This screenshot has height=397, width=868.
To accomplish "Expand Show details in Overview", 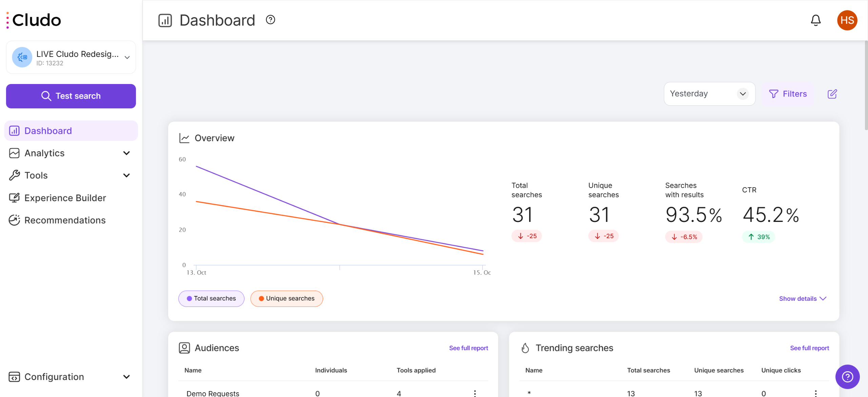I will [802, 298].
